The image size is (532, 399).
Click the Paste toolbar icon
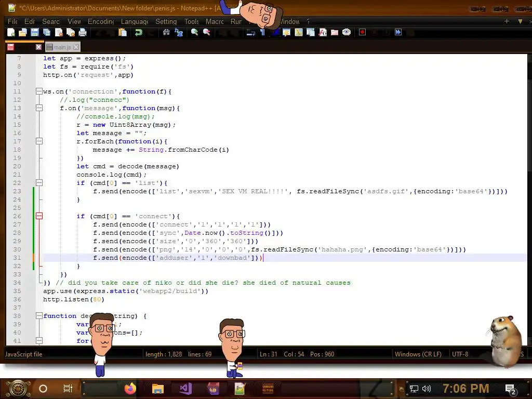[x=123, y=32]
